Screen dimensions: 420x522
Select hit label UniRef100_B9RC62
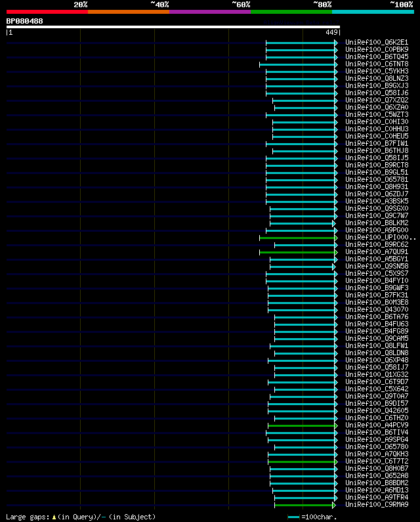pyautogui.click(x=377, y=244)
